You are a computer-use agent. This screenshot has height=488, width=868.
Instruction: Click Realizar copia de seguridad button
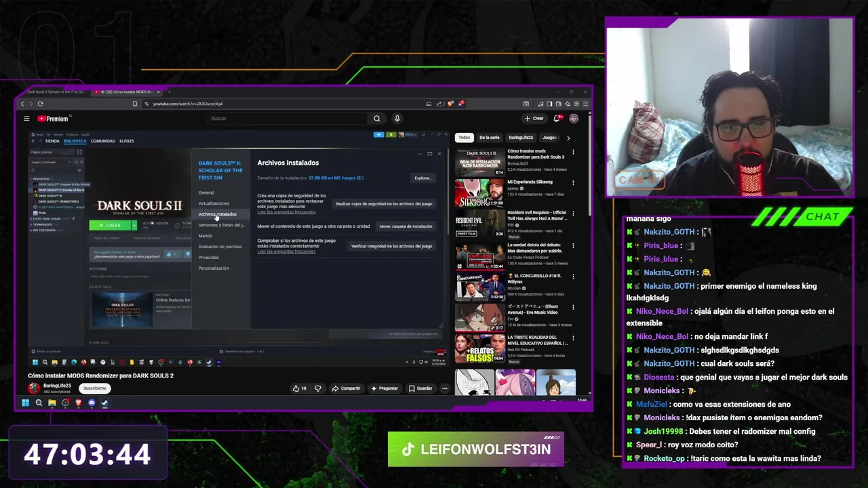click(384, 203)
